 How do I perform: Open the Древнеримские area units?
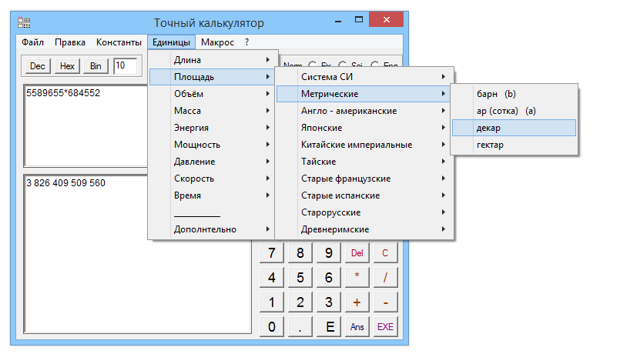click(x=364, y=229)
